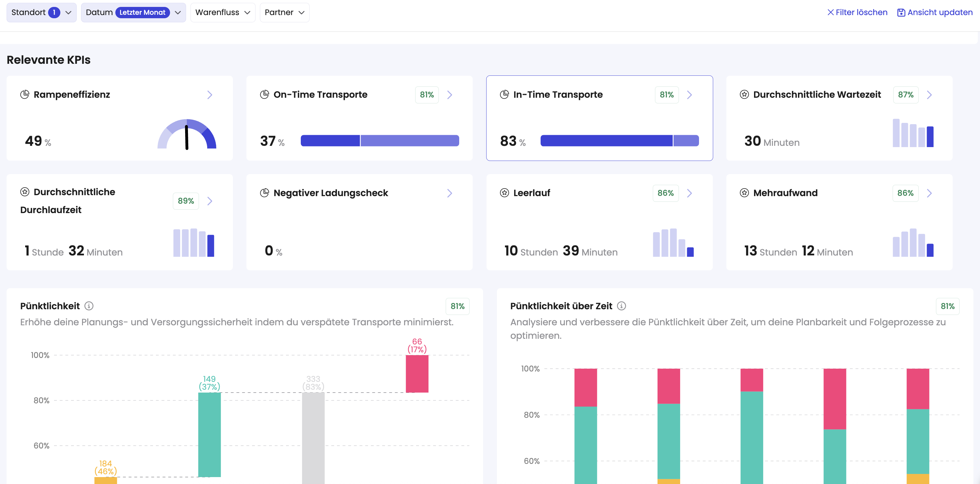Image resolution: width=980 pixels, height=484 pixels.
Task: Click the 81% badge on In-Time Transporte
Action: tap(666, 95)
